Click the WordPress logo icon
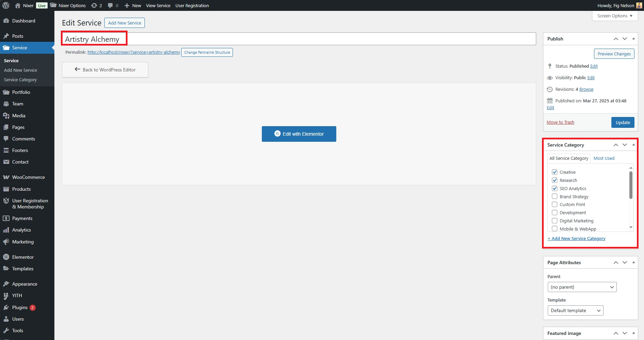Image resolution: width=644 pixels, height=340 pixels. pos(6,5)
